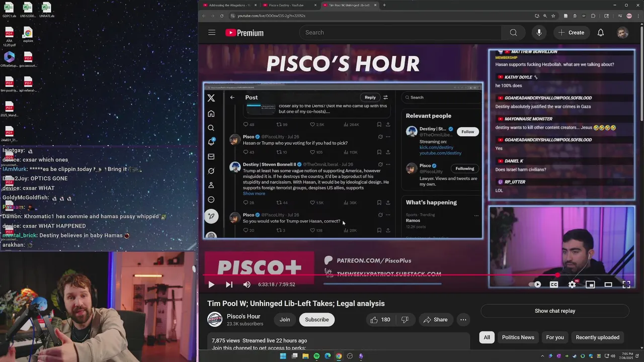Select the OfficeSetup desktop icon
Screen dimensions: 644x362
pos(10,59)
